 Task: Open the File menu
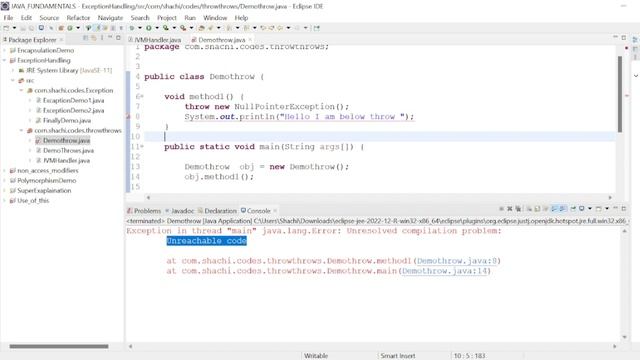8,18
